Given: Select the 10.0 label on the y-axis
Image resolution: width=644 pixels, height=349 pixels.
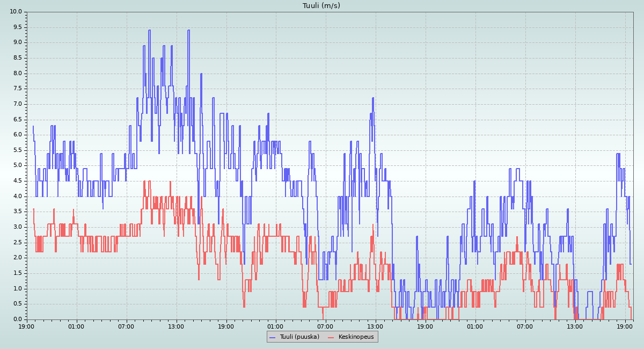Looking at the screenshot, I should point(16,12).
